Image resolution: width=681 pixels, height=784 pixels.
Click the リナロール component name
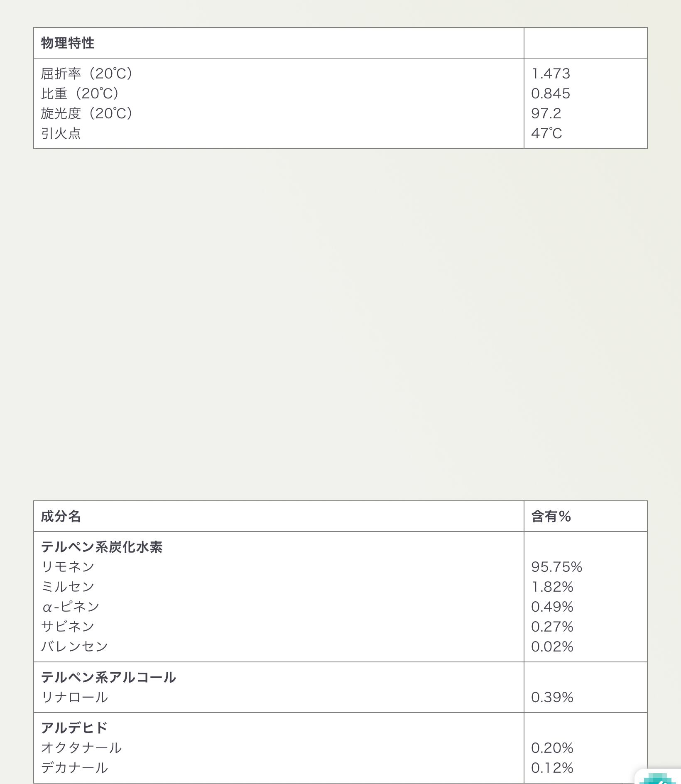tap(74, 697)
